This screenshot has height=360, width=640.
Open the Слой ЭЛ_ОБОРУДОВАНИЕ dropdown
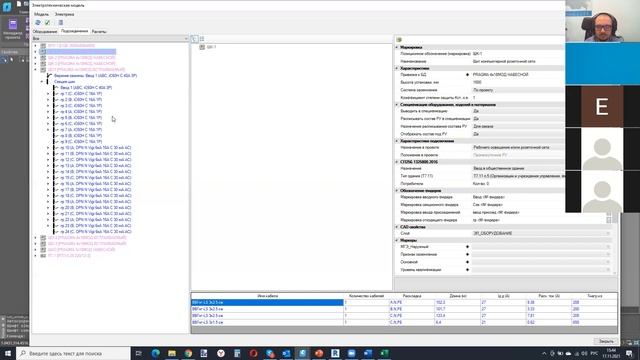[x=608, y=233]
